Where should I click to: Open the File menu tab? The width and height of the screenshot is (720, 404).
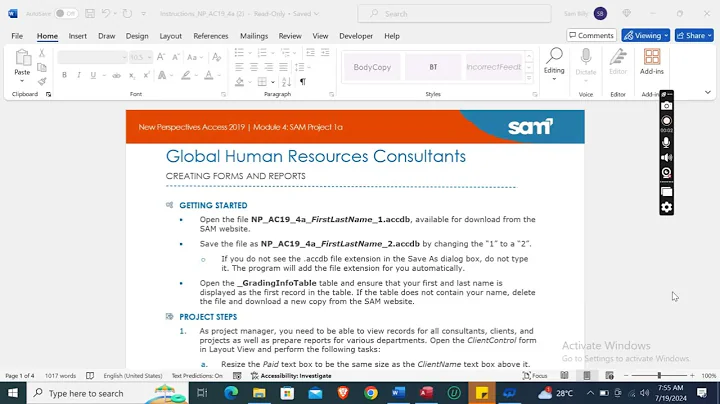17,36
